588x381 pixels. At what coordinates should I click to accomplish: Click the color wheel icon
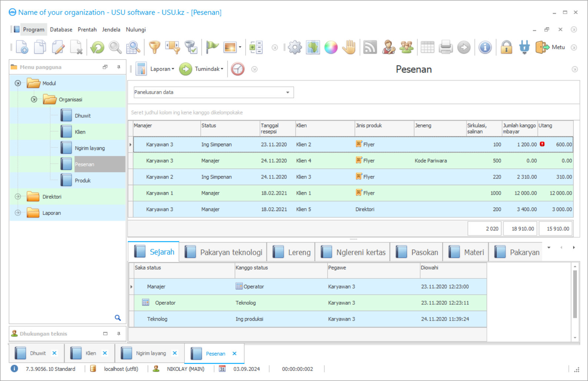[x=331, y=47]
